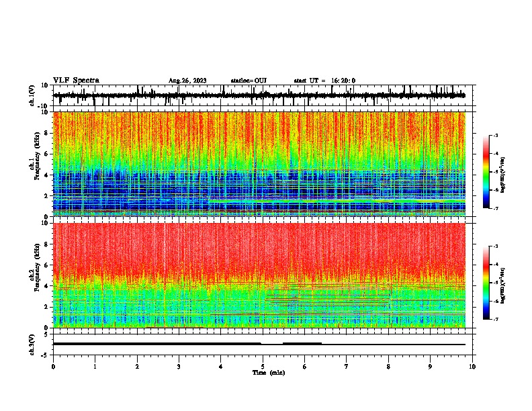Click the "station=OUI" header label
This screenshot has height=411, width=532.
pyautogui.click(x=249, y=81)
